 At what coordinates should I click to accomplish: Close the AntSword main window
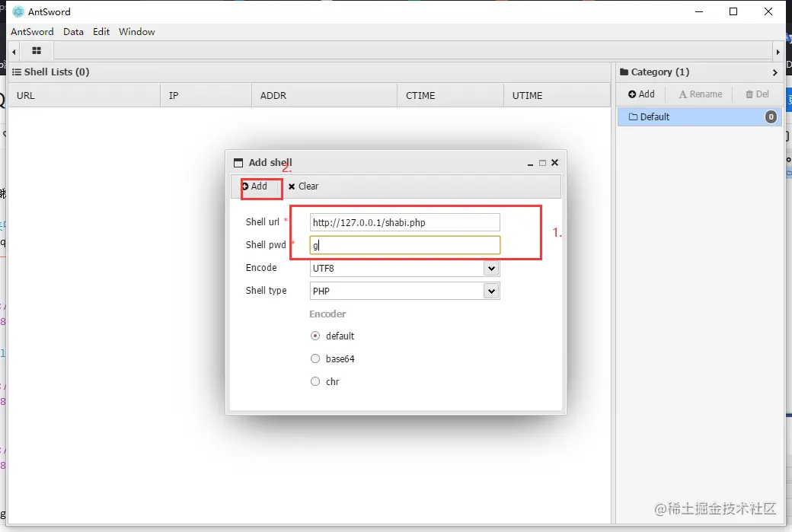point(768,11)
